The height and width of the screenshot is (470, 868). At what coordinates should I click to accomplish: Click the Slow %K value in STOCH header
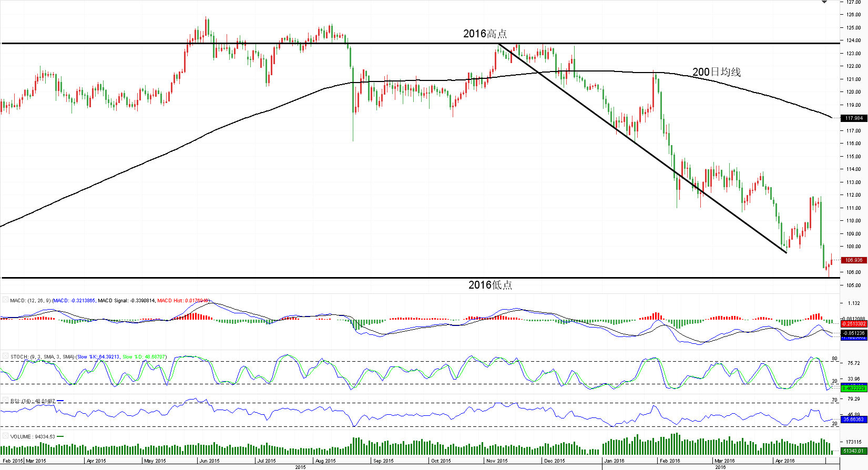tap(98, 357)
